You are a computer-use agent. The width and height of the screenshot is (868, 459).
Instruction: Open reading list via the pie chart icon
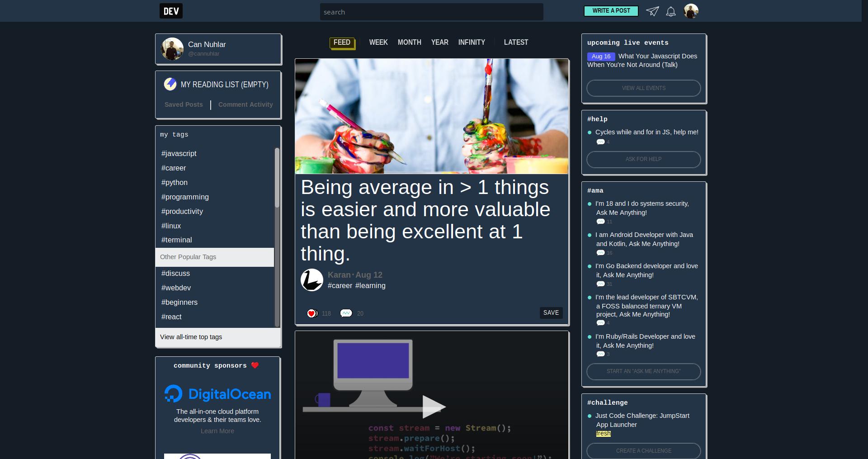170,84
